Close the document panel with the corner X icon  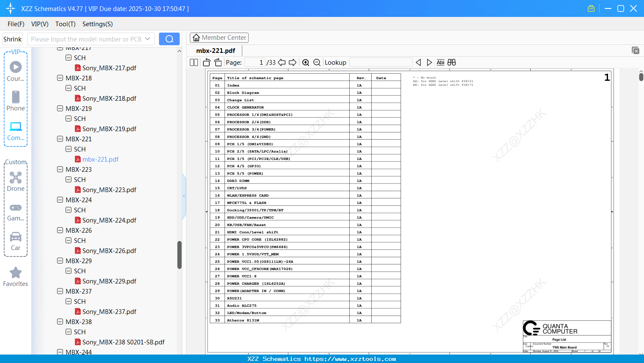636,50
